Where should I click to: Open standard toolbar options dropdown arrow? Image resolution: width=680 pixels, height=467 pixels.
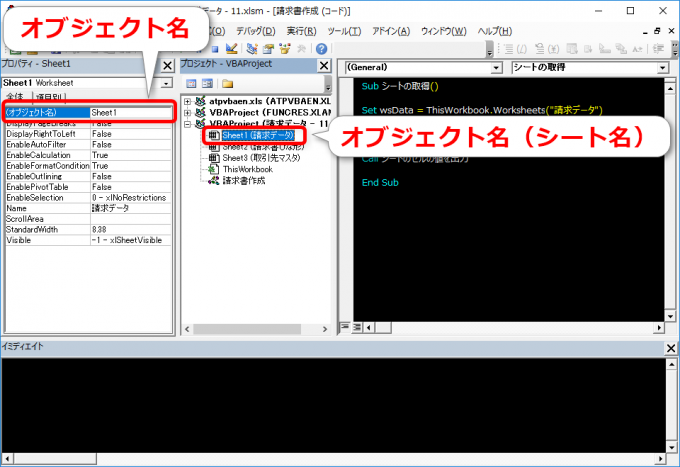490,49
